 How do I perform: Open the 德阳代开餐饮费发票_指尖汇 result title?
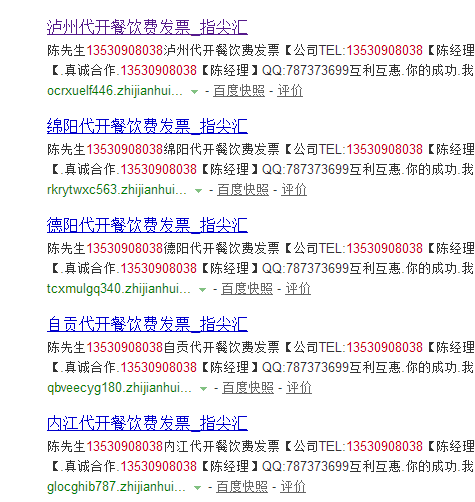coord(147,225)
